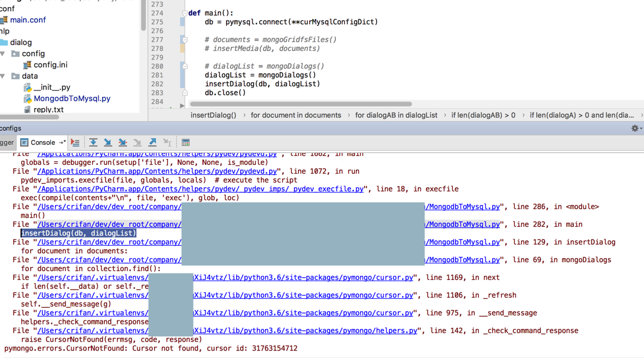Collapse the config folder arrow
This screenshot has width=644, height=358.
click(x=4, y=53)
